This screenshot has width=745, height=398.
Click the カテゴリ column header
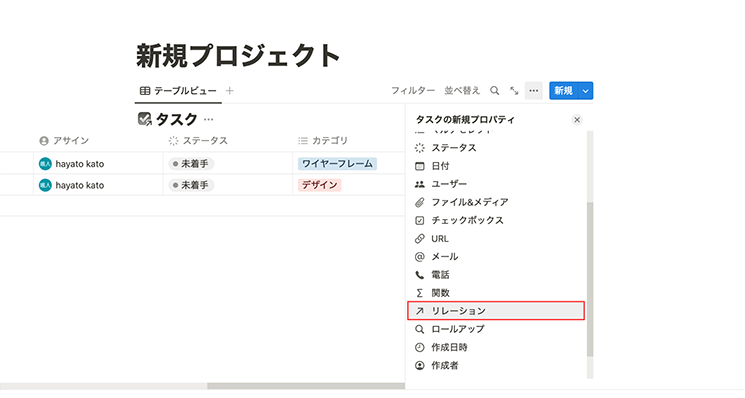click(x=349, y=141)
